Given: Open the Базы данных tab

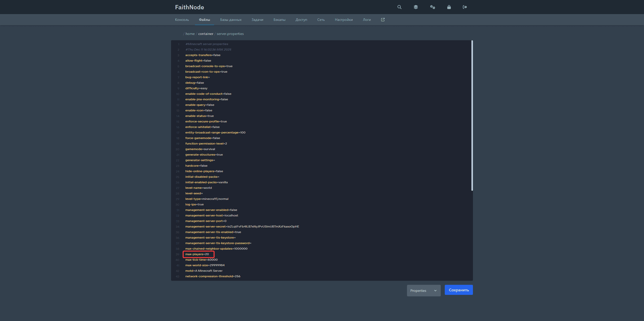Looking at the screenshot, I should coord(231,20).
